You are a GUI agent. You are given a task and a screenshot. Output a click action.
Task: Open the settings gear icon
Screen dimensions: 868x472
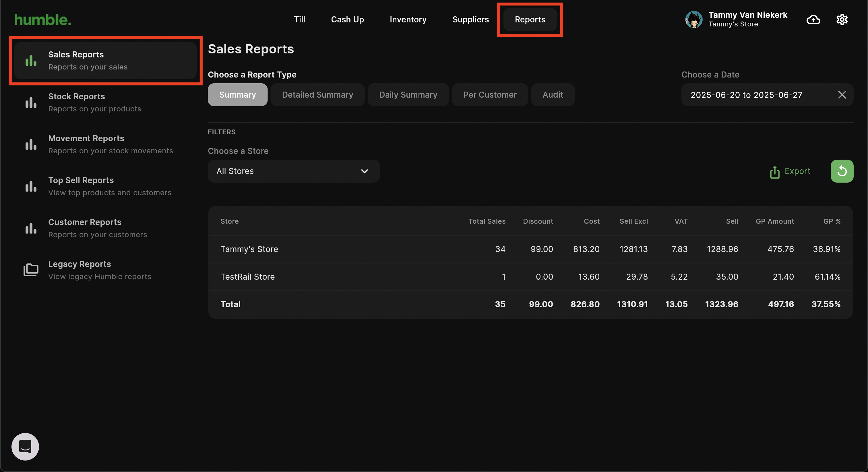[x=842, y=20]
